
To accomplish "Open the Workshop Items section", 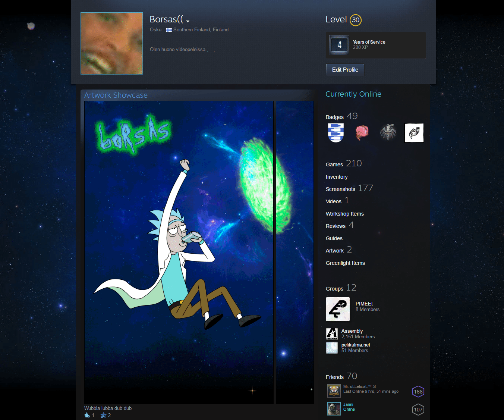I will tap(344, 214).
